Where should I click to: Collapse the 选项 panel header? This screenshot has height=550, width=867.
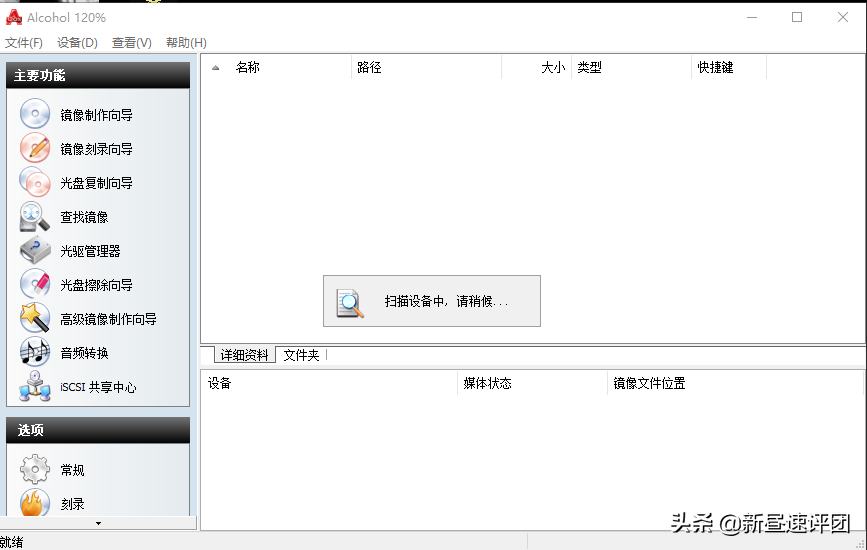pyautogui.click(x=97, y=430)
